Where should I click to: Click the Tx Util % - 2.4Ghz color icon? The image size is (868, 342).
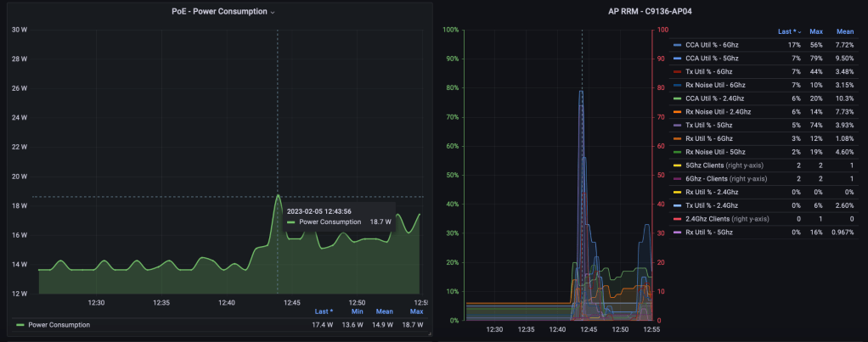[x=677, y=205]
